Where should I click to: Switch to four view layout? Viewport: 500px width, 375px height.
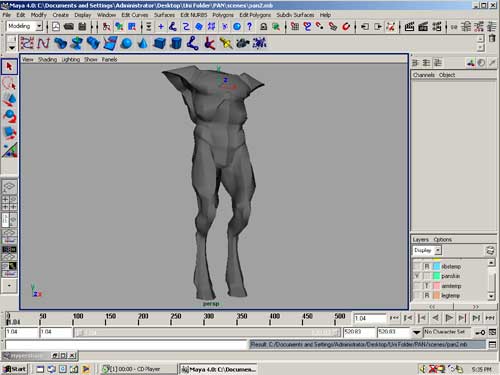[x=9, y=203]
